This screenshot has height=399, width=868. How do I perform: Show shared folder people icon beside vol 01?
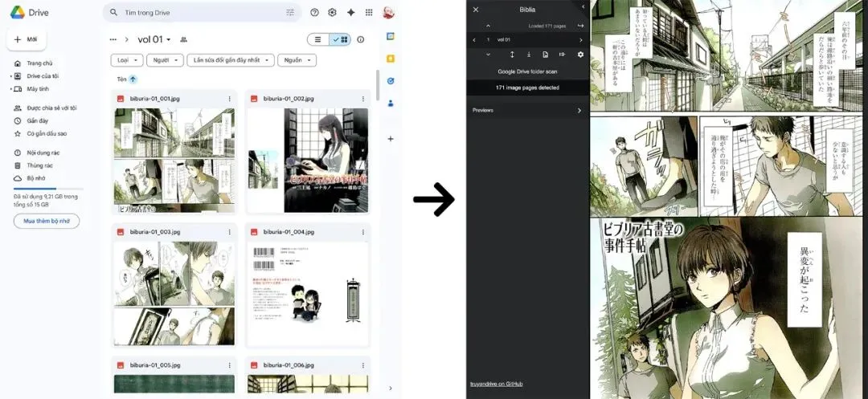coord(184,39)
